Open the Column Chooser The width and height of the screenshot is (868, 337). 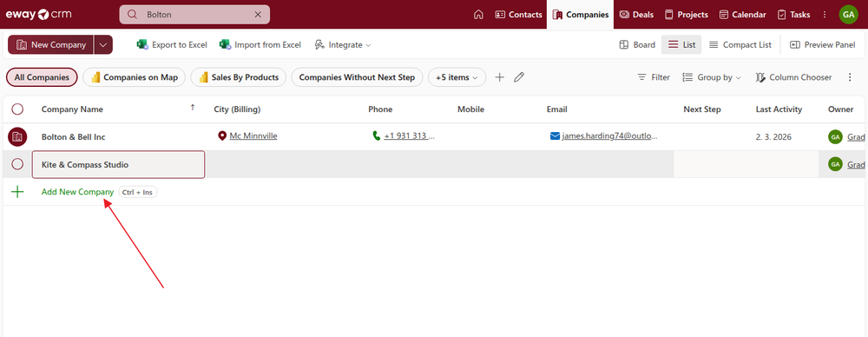click(x=793, y=77)
